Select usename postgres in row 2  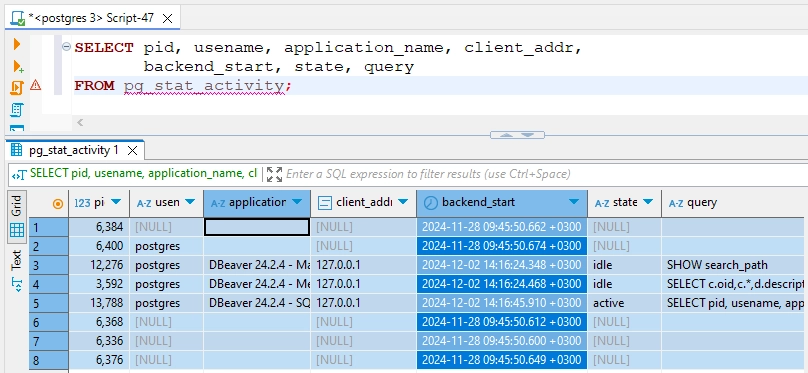pyautogui.click(x=166, y=246)
